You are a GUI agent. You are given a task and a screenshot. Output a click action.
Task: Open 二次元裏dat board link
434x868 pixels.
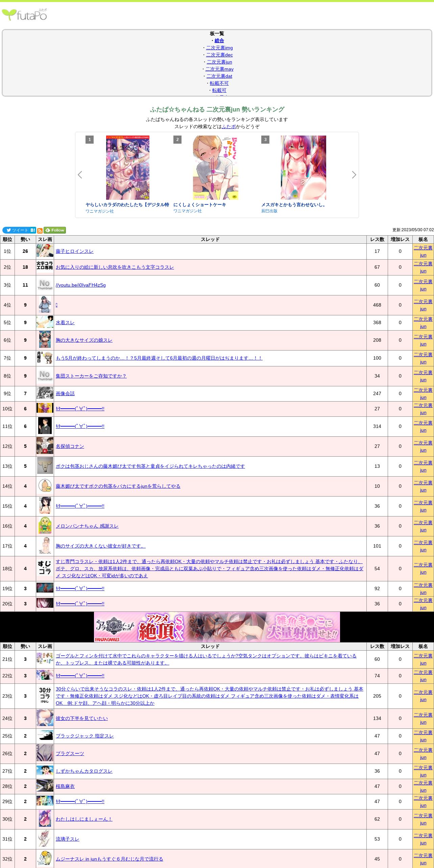pyautogui.click(x=219, y=76)
